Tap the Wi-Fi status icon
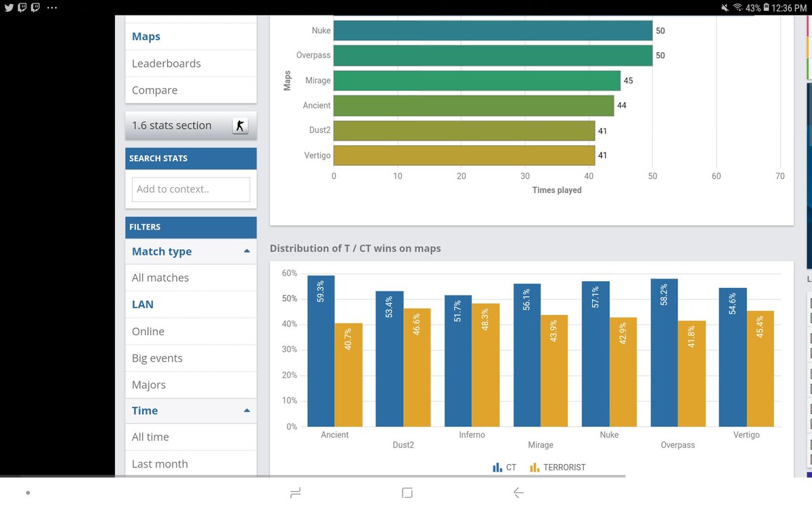The height and width of the screenshot is (508, 812). point(737,7)
